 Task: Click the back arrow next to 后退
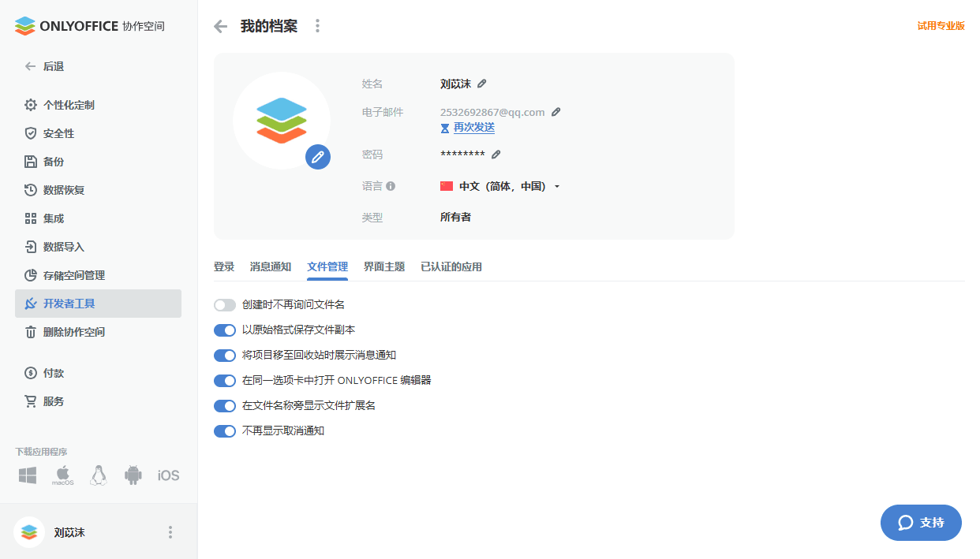pyautogui.click(x=30, y=66)
